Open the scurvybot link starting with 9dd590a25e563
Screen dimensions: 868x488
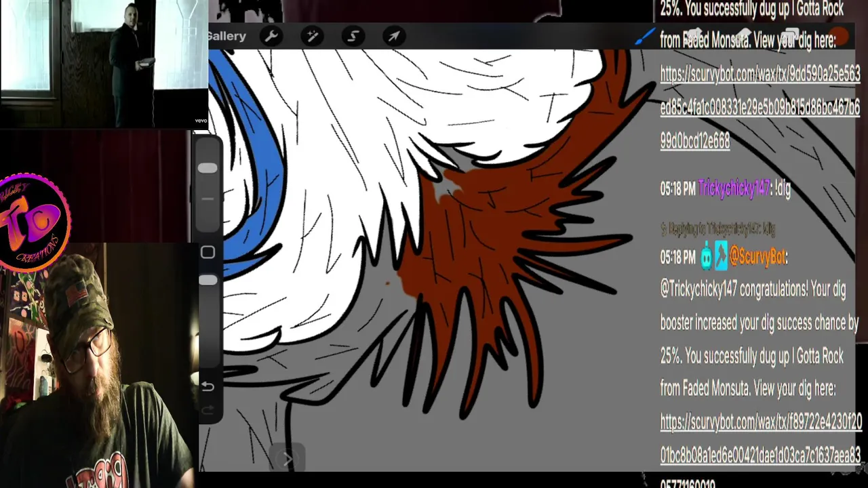760,107
